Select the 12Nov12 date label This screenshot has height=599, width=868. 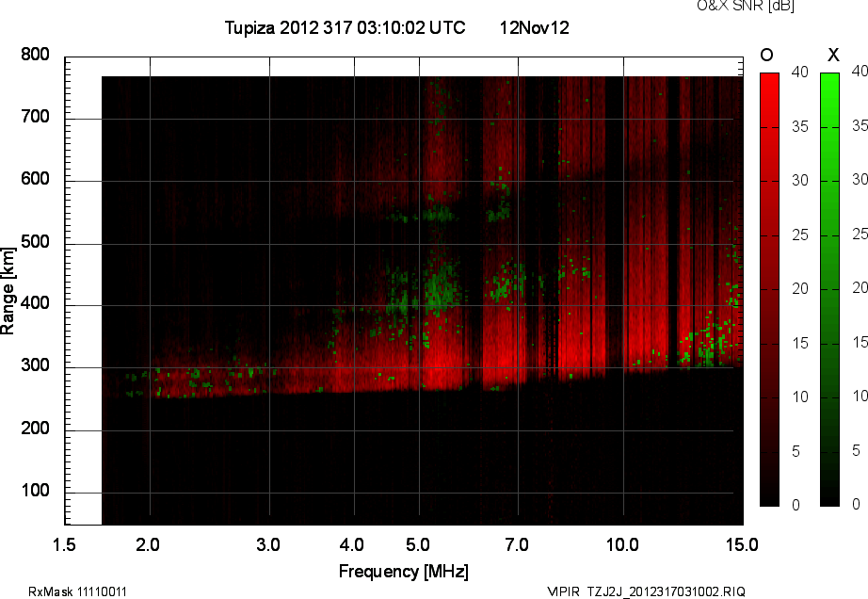point(534,28)
